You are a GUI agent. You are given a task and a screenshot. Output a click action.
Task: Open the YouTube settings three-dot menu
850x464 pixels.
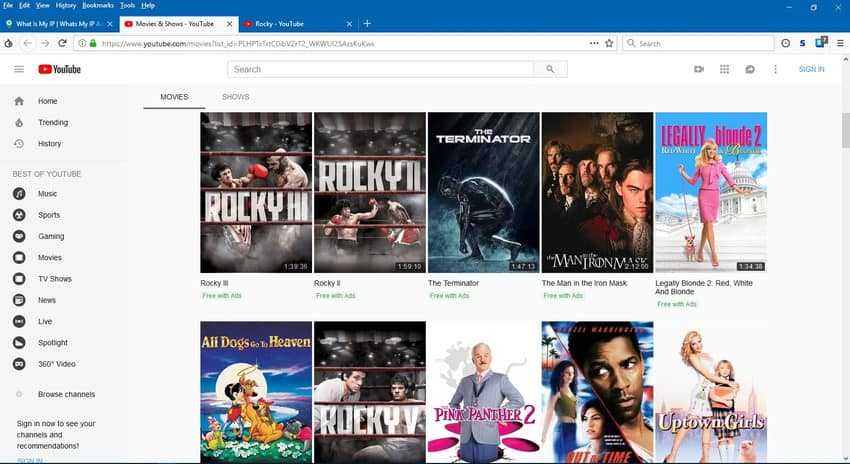775,69
